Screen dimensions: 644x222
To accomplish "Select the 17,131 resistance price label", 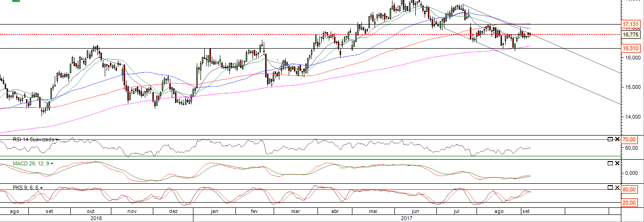I will [x=631, y=24].
